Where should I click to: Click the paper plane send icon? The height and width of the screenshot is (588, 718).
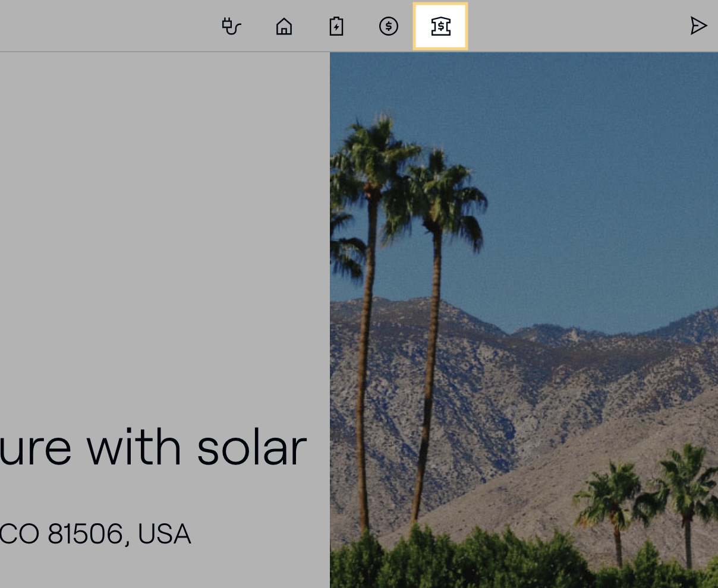(698, 26)
